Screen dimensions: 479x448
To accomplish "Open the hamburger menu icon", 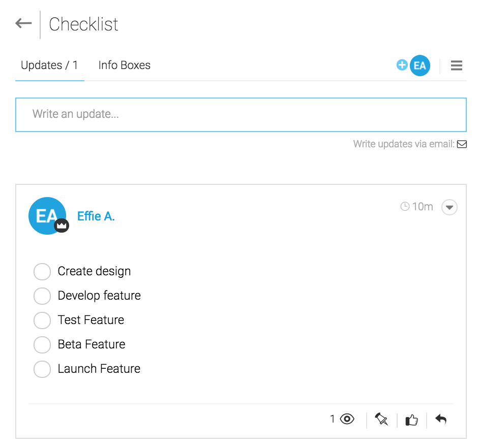I will coord(457,66).
